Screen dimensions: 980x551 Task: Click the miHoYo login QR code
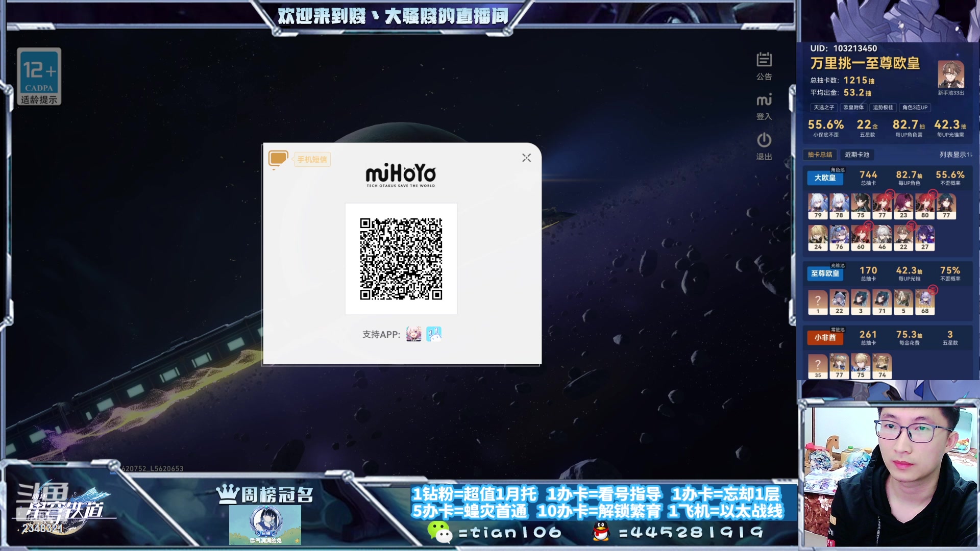pos(401,259)
